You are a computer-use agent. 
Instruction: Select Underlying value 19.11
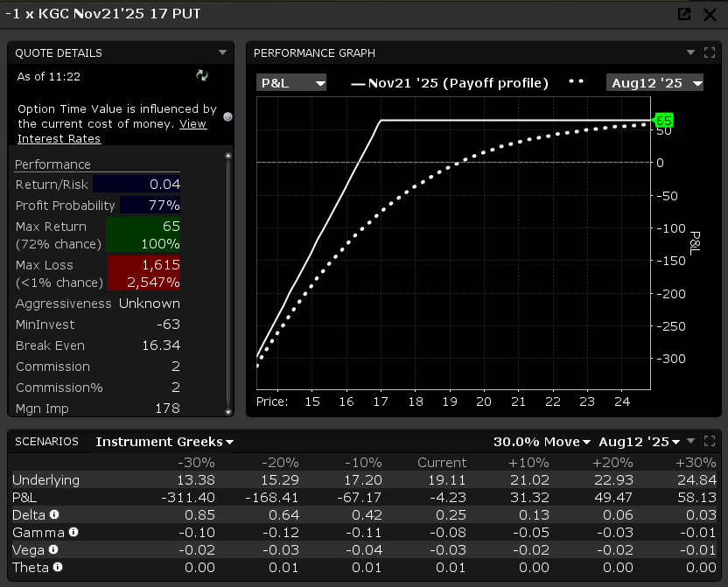446,479
